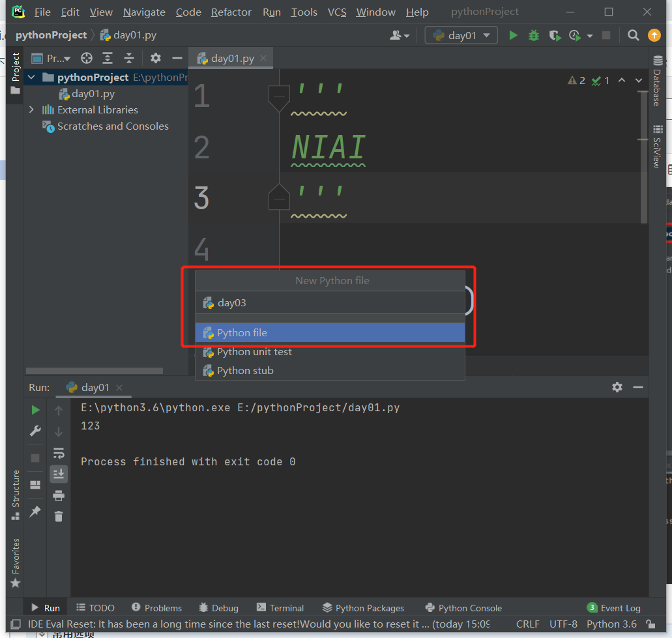Screen dimensions: 672x638
Task: Click the Debug bug icon in toolbar
Action: pos(534,35)
